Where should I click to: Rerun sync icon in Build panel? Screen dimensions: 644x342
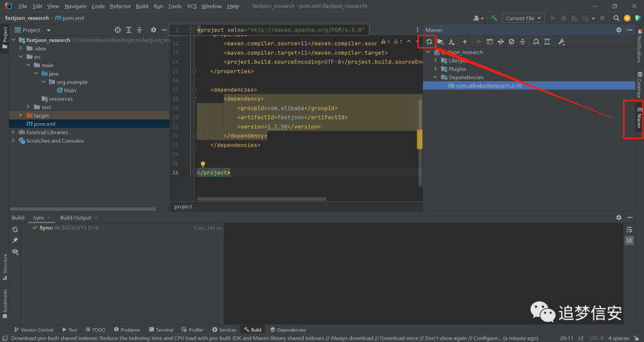15,229
